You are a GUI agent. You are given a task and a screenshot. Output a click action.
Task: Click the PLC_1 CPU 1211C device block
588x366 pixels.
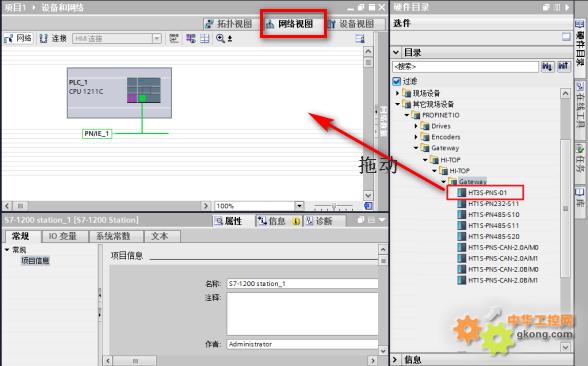pyautogui.click(x=119, y=93)
